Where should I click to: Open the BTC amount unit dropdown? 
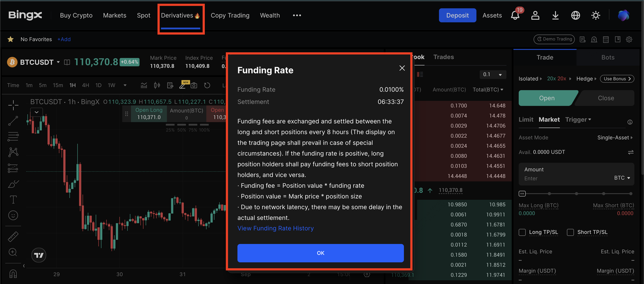click(622, 178)
